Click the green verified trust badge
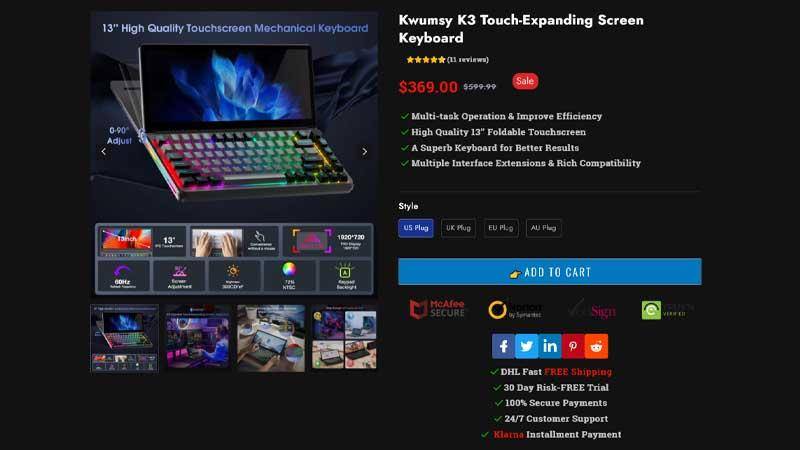The image size is (800, 450). 667,310
